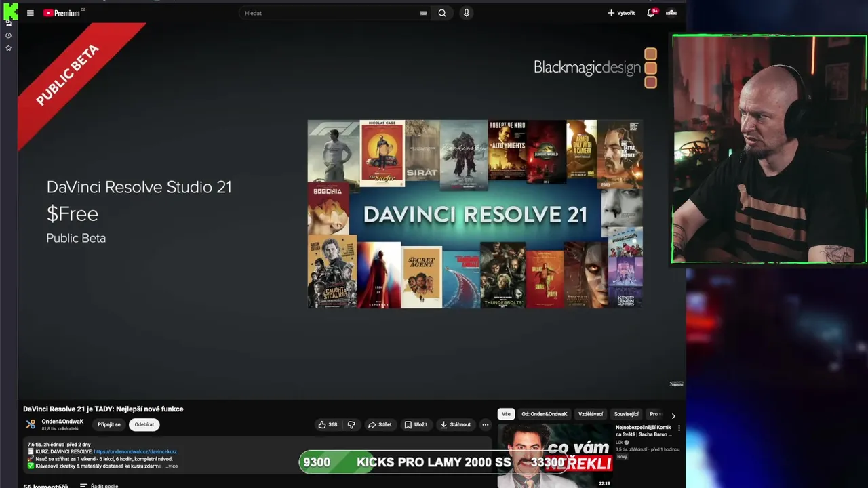The image size is (868, 488).
Task: Open the ondenondwak.cz/davinci-kurz link
Action: (135, 451)
